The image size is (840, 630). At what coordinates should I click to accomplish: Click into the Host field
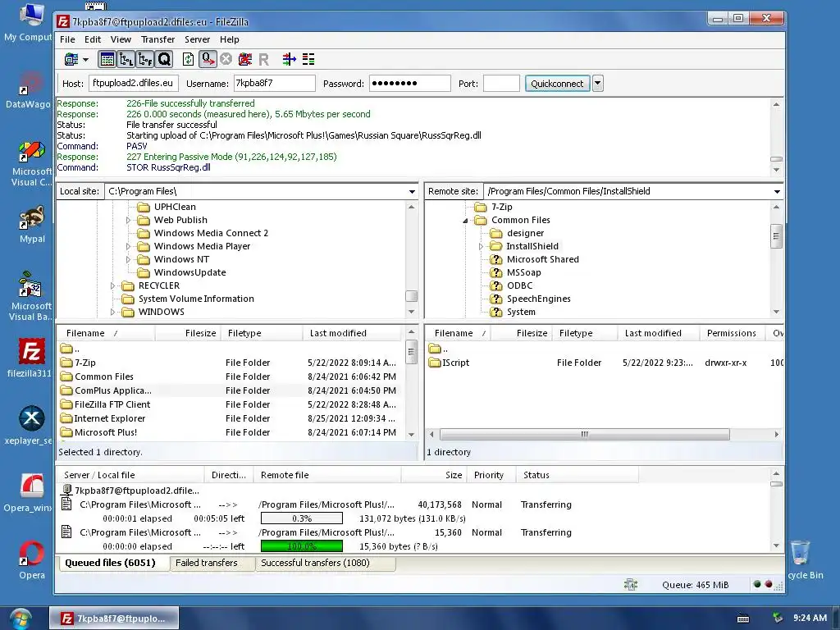click(134, 83)
